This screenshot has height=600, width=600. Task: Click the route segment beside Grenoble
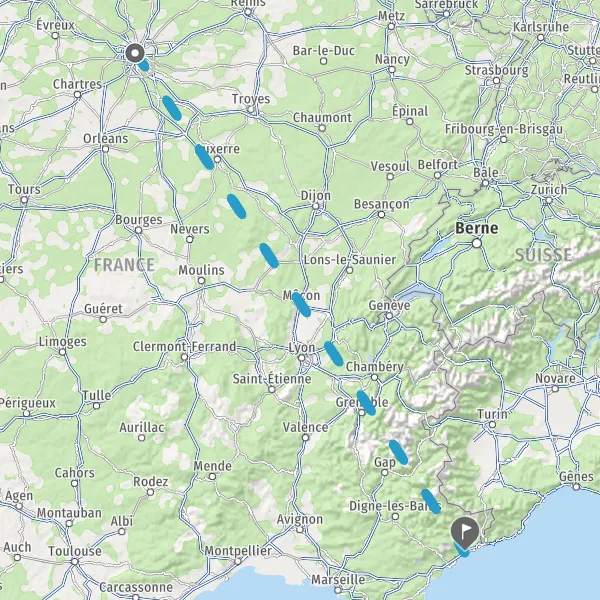coord(366,403)
